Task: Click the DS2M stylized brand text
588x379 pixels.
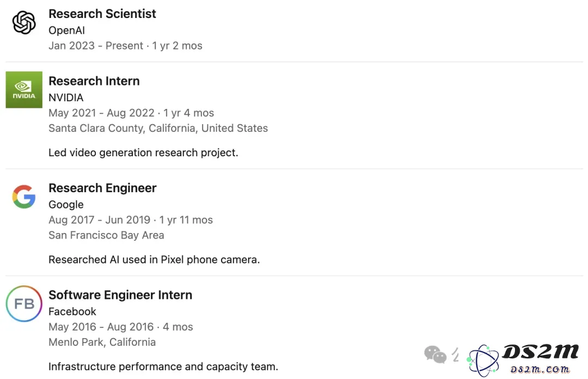Action: tap(540, 352)
